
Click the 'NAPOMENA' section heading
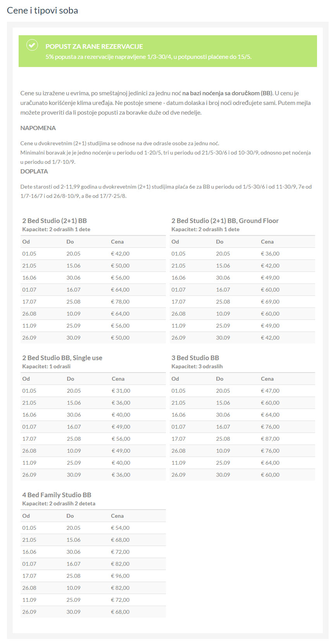tap(38, 128)
